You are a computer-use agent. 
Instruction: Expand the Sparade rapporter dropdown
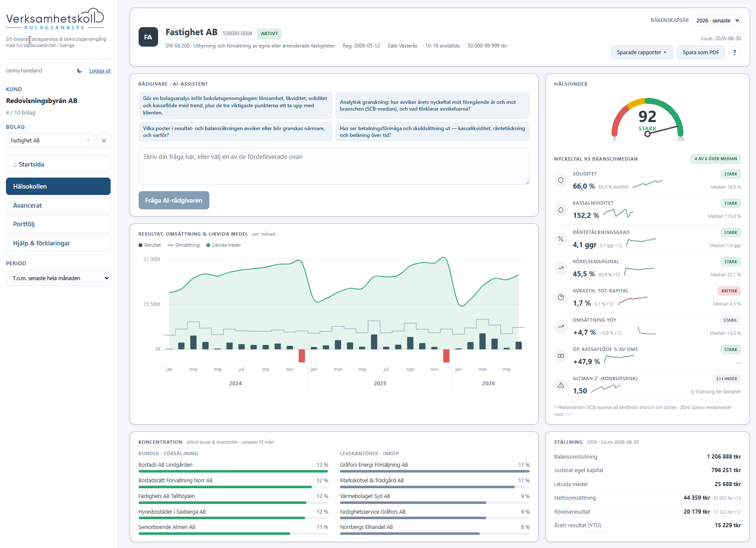coord(642,53)
